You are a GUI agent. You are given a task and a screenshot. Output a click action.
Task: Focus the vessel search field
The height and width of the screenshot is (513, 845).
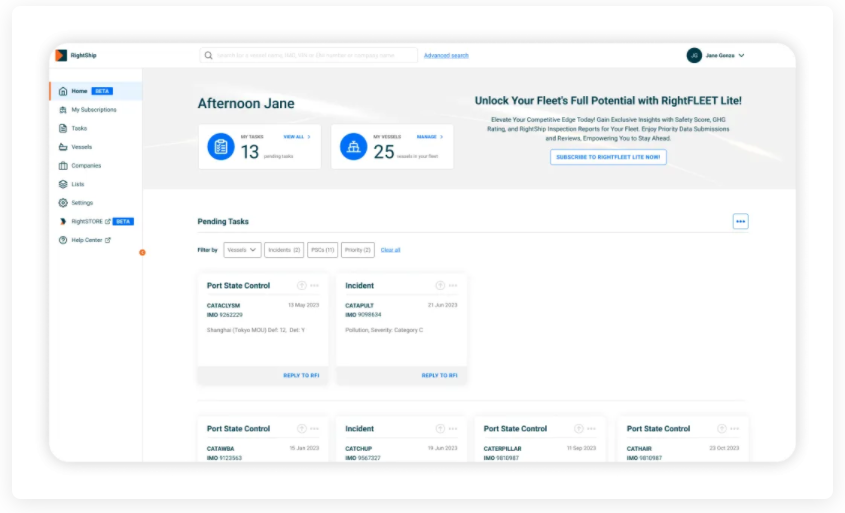(308, 56)
